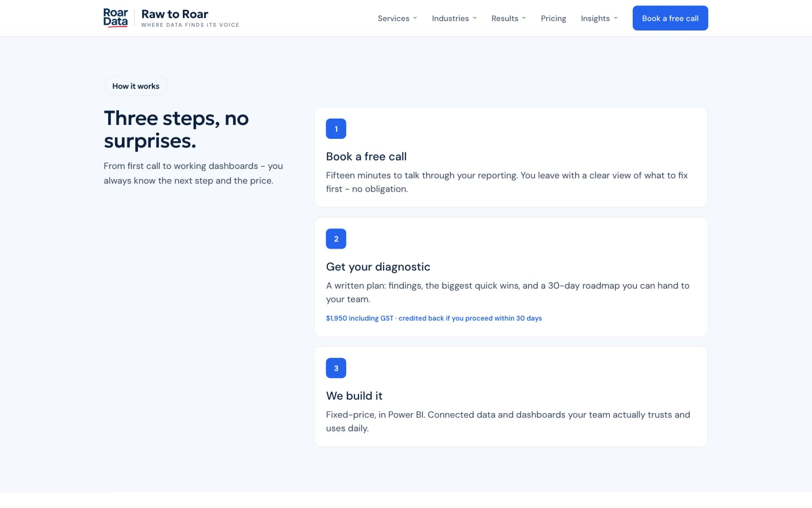Click the step 1 number badge

click(336, 129)
